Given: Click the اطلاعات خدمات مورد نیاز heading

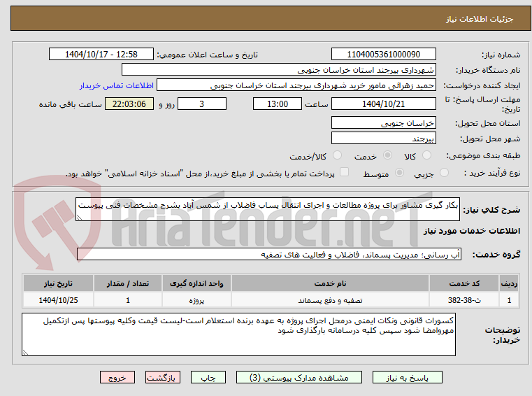Looking at the screenshot, I should click(x=472, y=231).
